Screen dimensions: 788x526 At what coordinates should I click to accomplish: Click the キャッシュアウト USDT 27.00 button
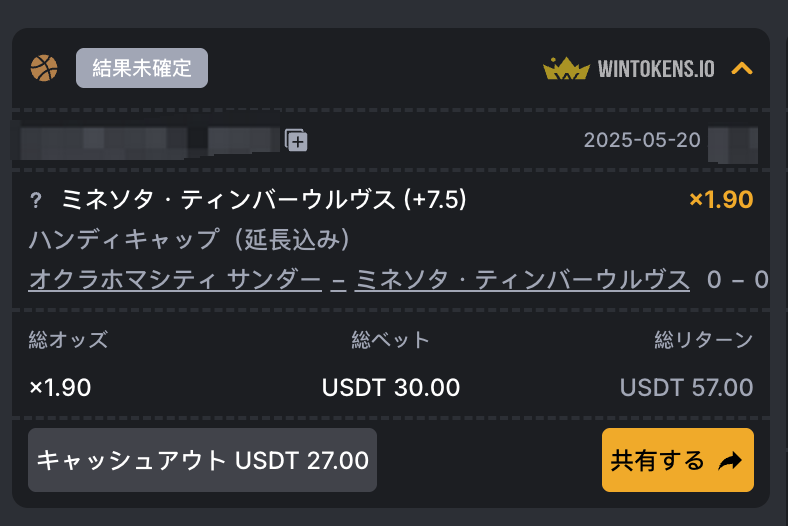click(203, 460)
